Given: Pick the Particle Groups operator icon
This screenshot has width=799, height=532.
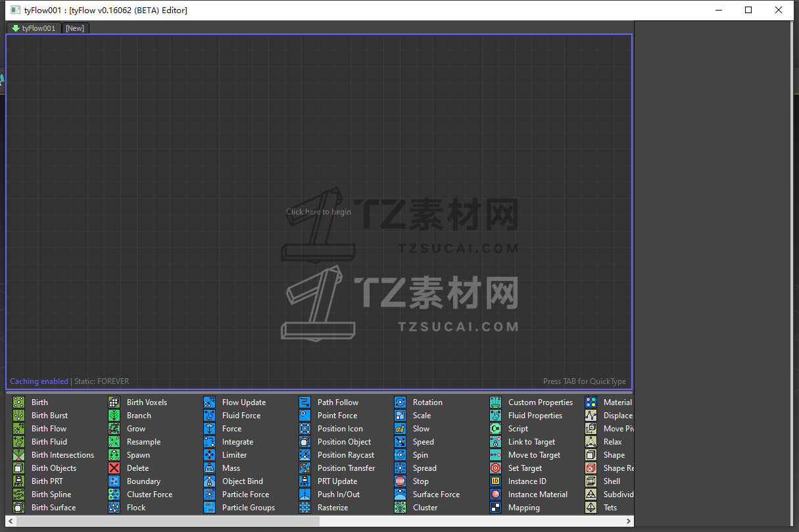Looking at the screenshot, I should point(209,507).
